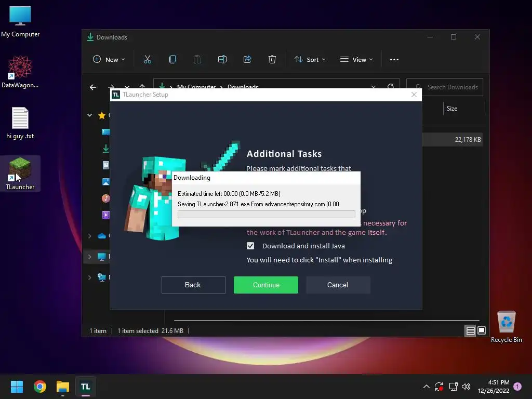Click the Videos sidebar icon
This screenshot has height=399, width=532.
(106, 215)
